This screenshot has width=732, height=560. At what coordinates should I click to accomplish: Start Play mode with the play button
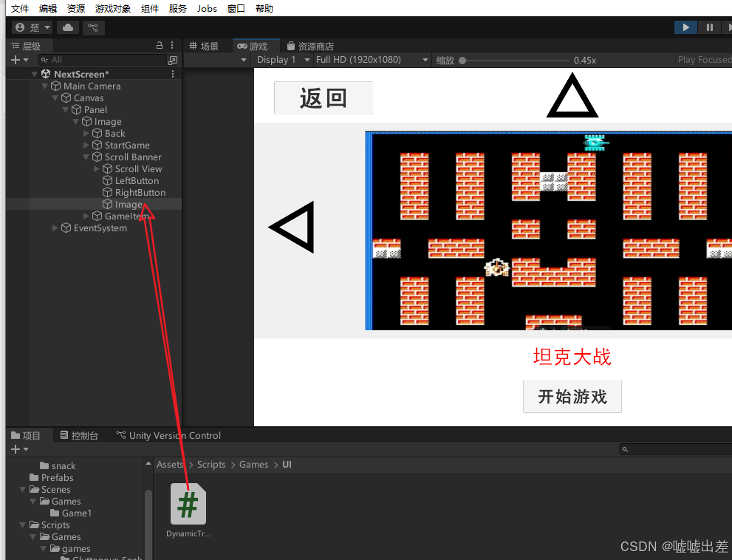coord(685,27)
